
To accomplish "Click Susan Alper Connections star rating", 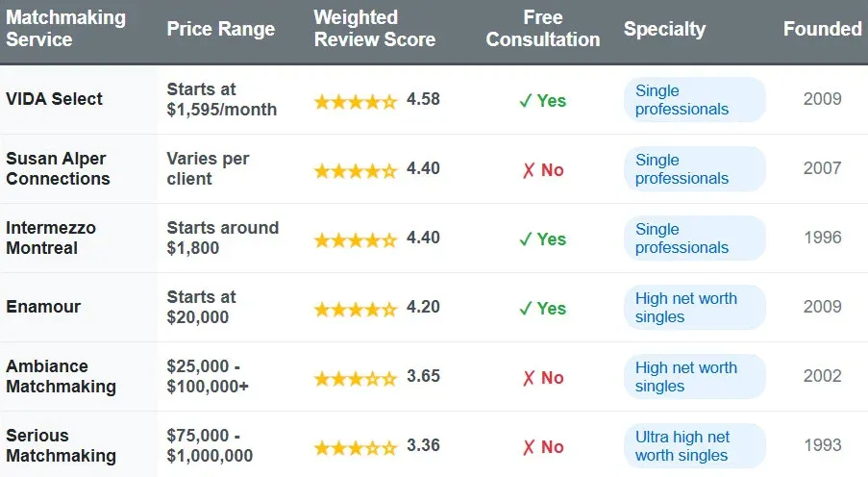I will coord(355,170).
